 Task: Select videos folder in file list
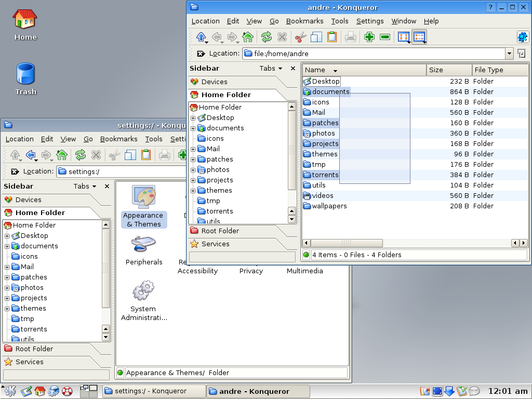(318, 195)
